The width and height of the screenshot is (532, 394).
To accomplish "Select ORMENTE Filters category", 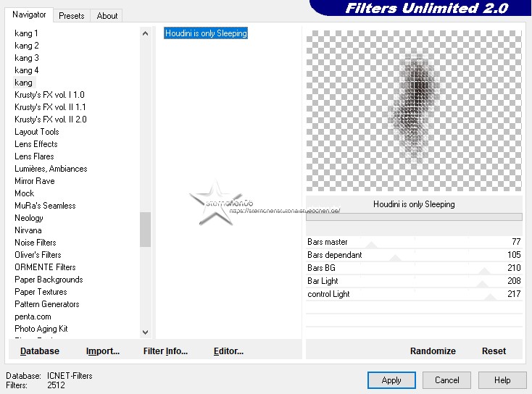I will (45, 267).
